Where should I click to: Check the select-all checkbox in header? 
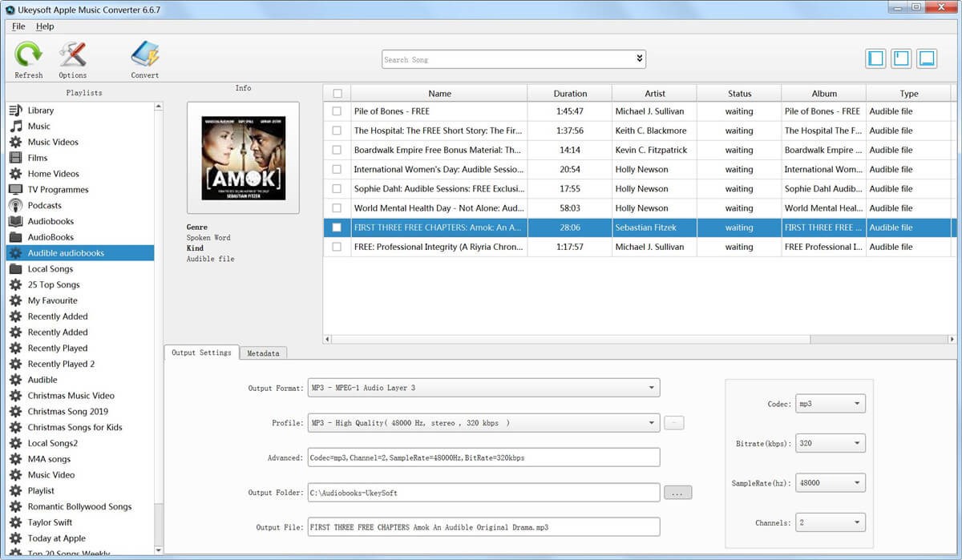point(337,93)
